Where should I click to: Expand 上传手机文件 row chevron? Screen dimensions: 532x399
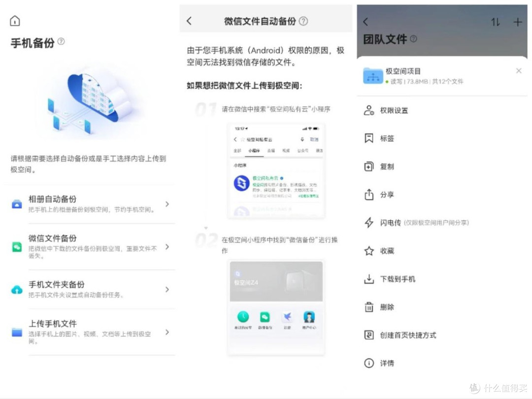[167, 332]
